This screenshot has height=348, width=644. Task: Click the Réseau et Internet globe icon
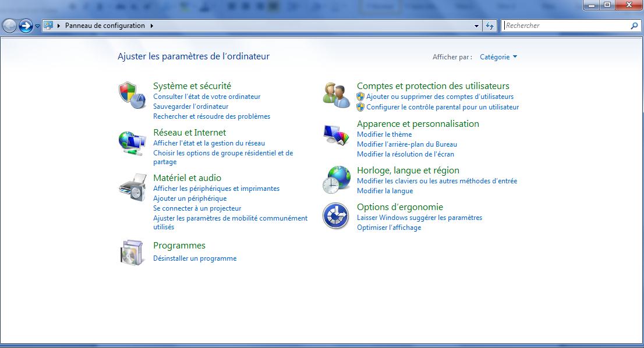[x=132, y=142]
